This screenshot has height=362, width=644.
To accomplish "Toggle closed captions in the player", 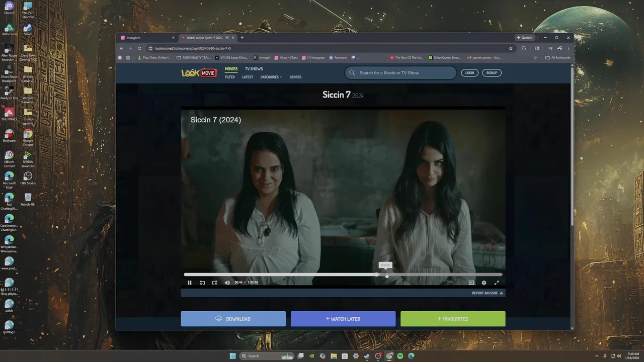I will tap(471, 283).
